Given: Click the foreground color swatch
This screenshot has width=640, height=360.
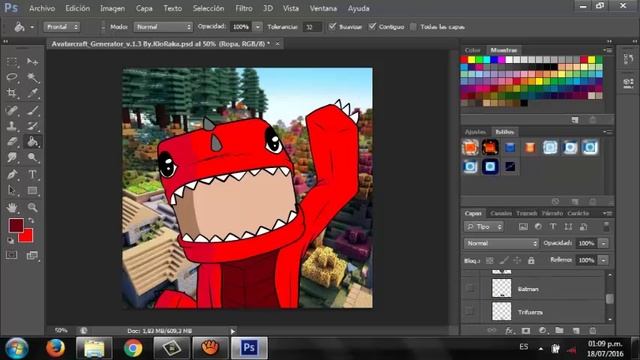Looking at the screenshot, I should (16, 225).
